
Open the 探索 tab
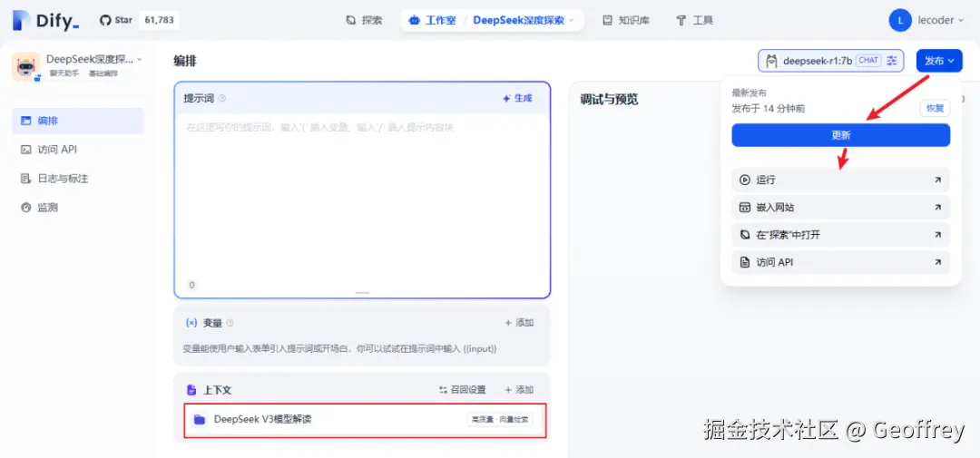pyautogui.click(x=365, y=20)
